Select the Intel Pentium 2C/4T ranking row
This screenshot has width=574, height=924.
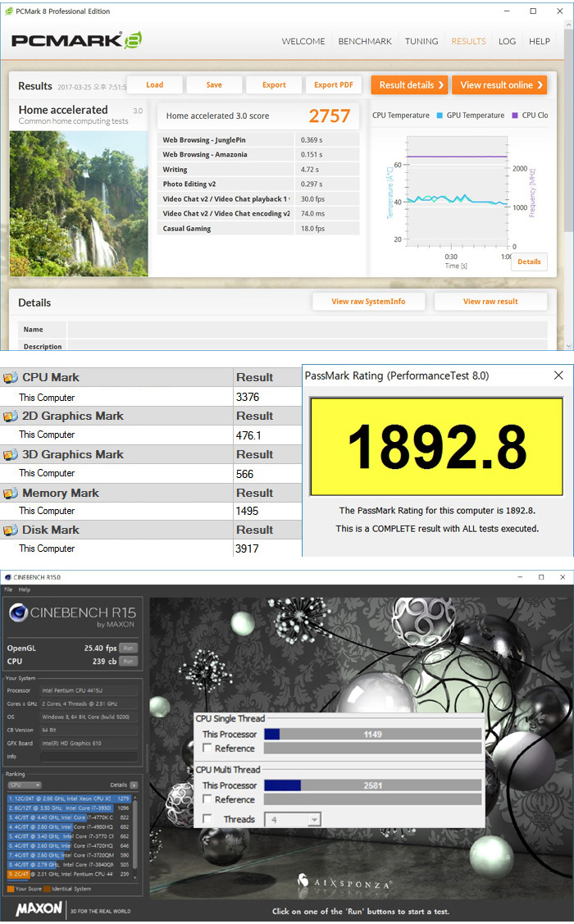(69, 874)
